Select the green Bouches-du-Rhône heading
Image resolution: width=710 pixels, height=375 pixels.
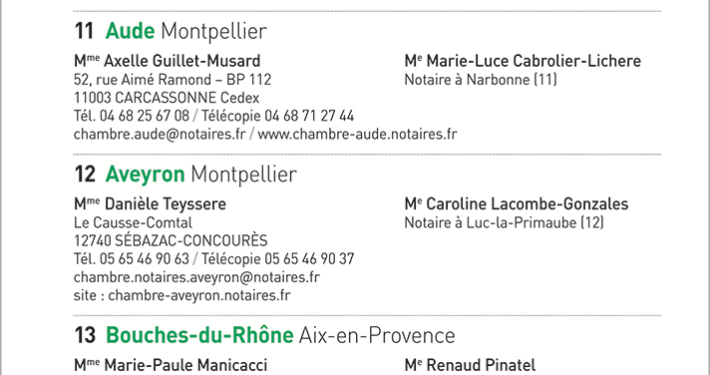pos(199,335)
